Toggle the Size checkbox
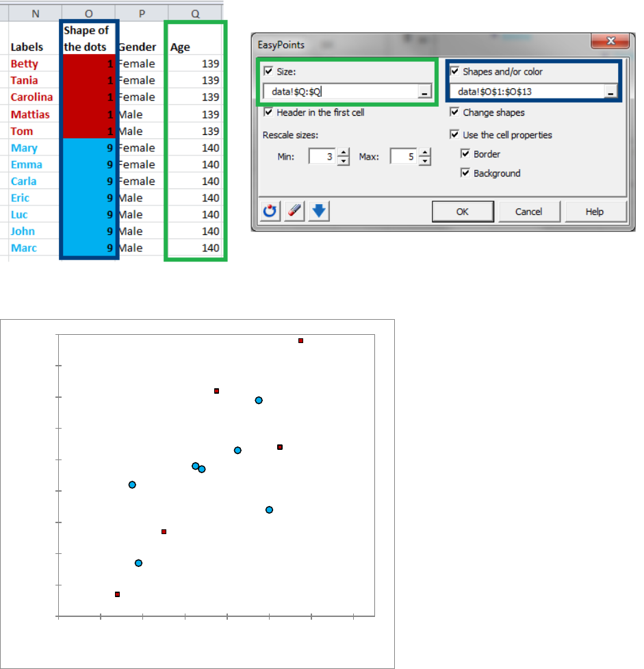 (x=268, y=71)
